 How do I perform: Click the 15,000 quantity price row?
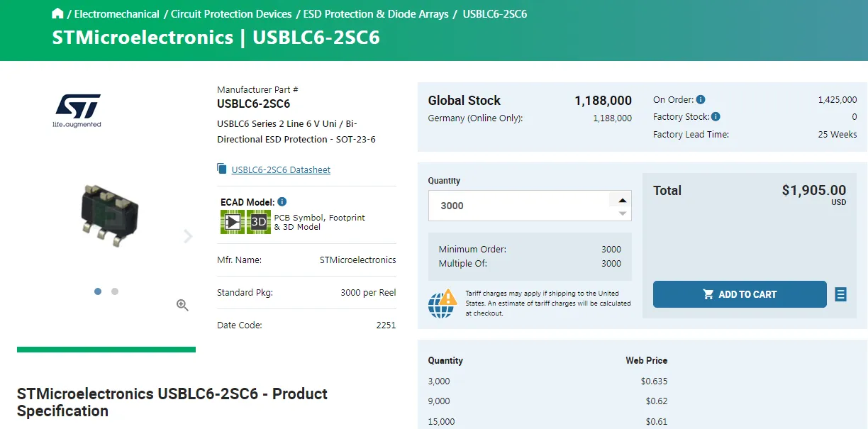coord(548,422)
